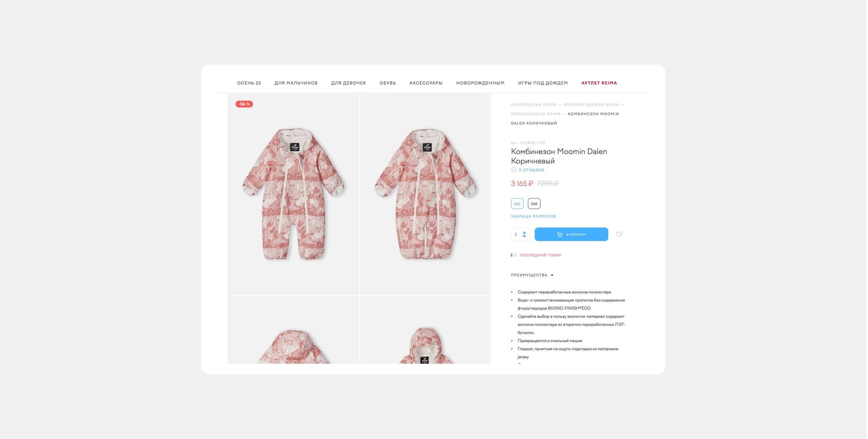Open the Обувь category
This screenshot has width=868, height=439.
[x=387, y=83]
